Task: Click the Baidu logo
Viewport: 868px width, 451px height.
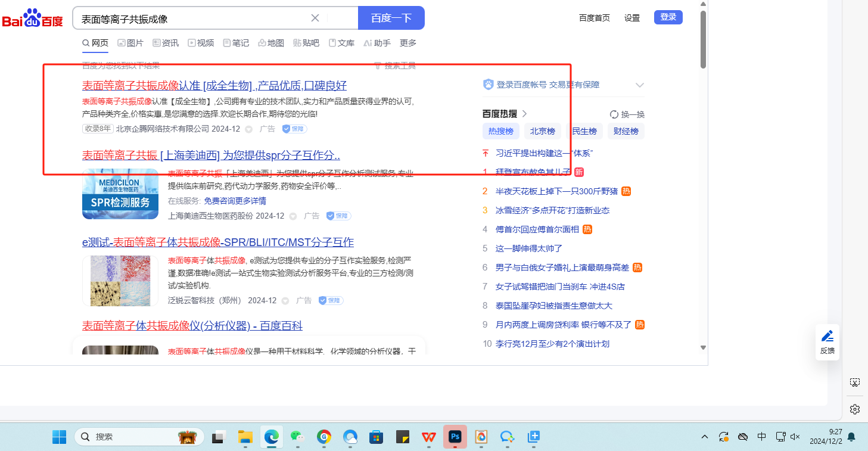Action: click(33, 18)
